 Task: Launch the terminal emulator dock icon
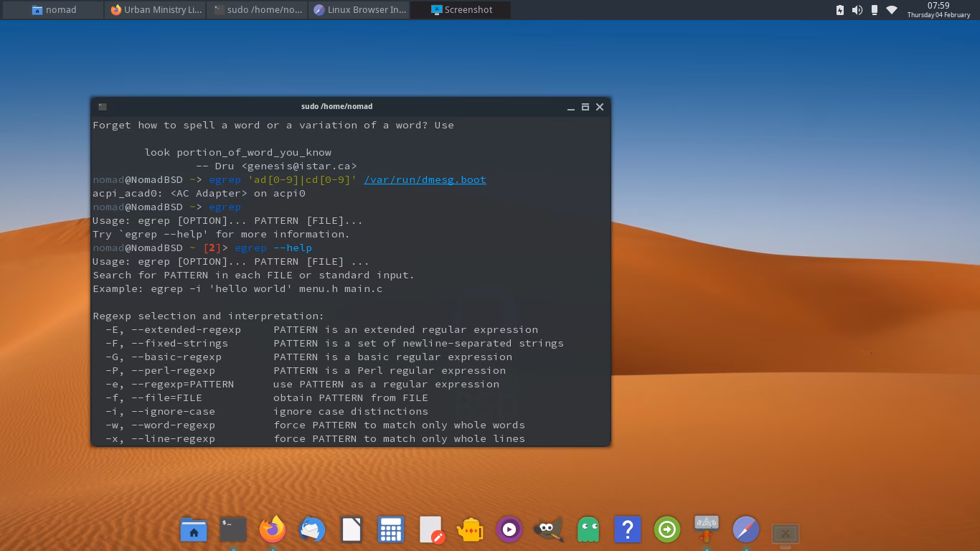233,529
